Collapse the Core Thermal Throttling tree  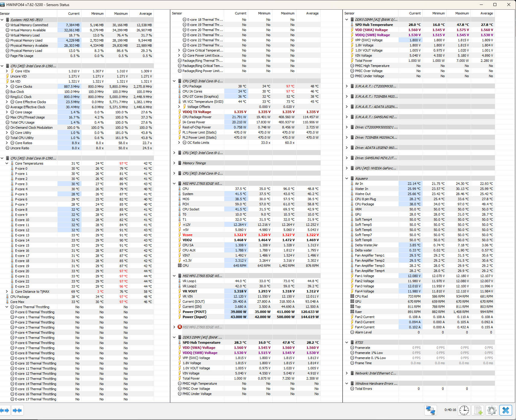click(7, 307)
